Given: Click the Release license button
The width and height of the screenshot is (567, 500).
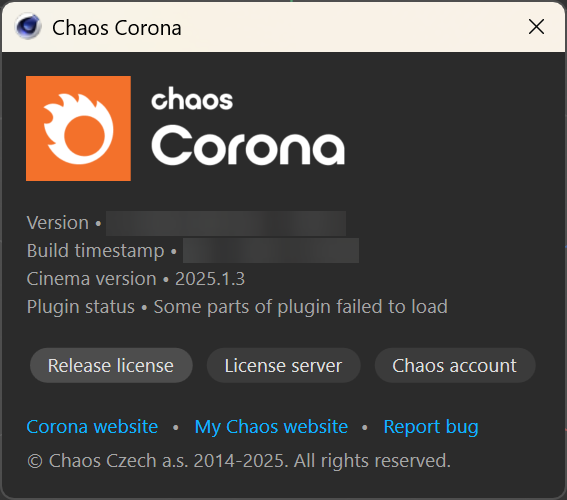Looking at the screenshot, I should coord(111,366).
